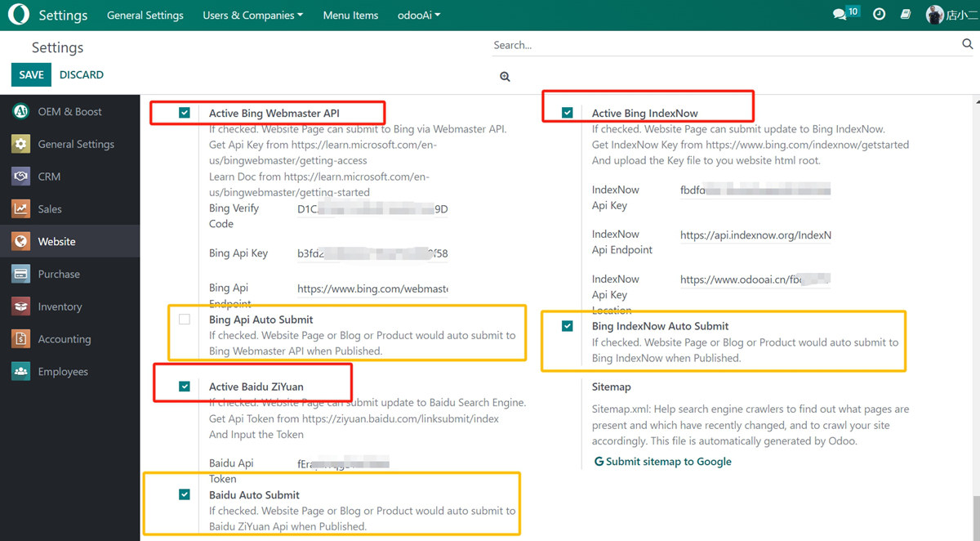The image size is (980, 541).
Task: Click the Settings search field
Action: pyautogui.click(x=723, y=45)
